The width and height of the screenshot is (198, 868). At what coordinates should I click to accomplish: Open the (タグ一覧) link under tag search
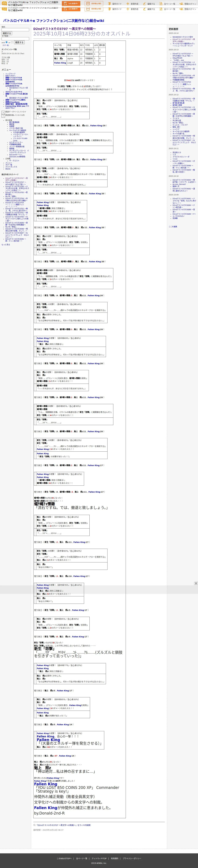[x=6, y=45]
